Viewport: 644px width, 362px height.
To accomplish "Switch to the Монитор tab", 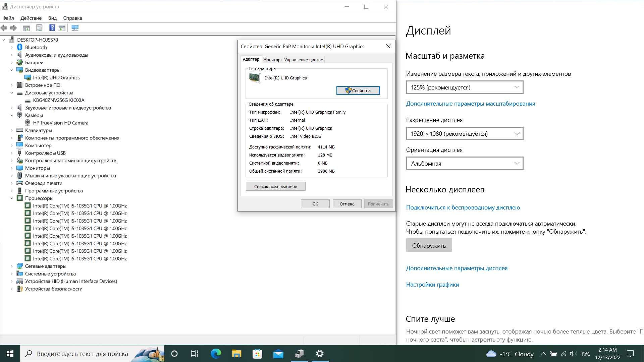I will (272, 60).
